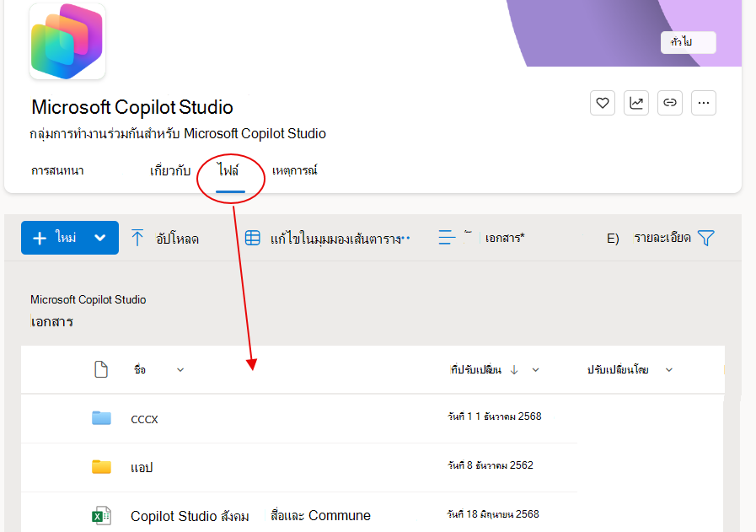756x532 pixels.
Task: Expand the ชื่อ column chevron
Action: (x=180, y=370)
